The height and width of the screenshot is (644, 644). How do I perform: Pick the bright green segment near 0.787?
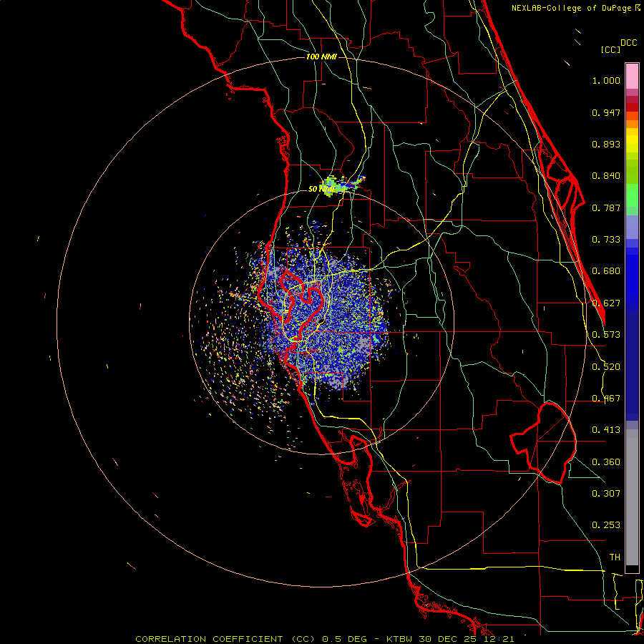pos(632,195)
